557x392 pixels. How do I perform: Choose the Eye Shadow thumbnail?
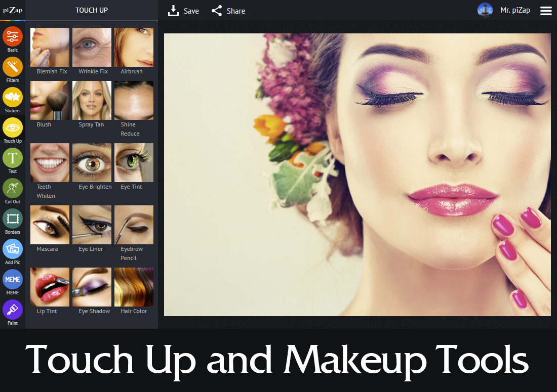point(92,287)
